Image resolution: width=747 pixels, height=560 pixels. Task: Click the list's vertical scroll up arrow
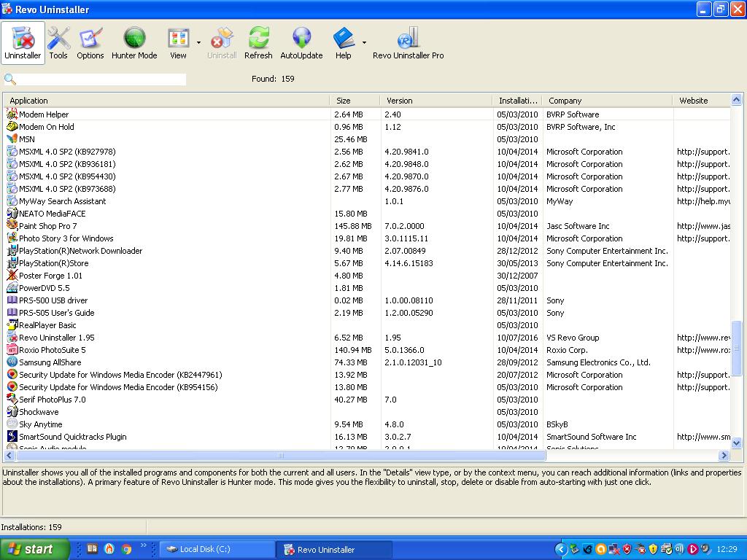tap(736, 99)
